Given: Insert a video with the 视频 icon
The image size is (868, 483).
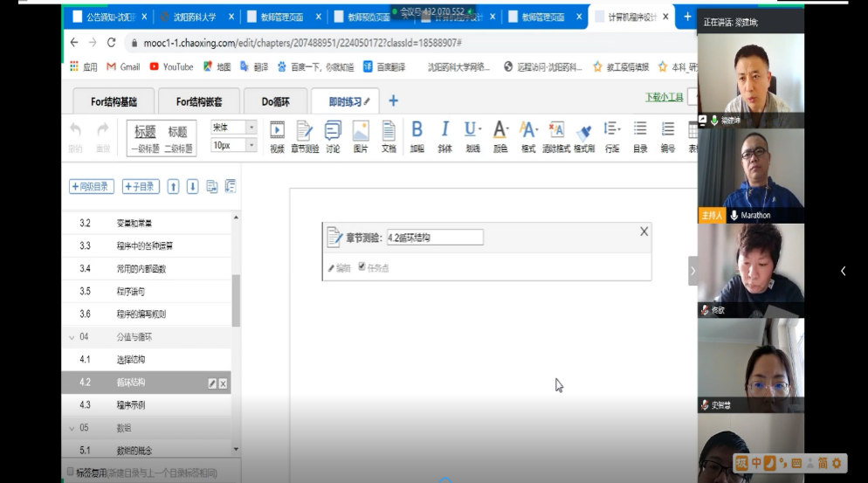Looking at the screenshot, I should tap(277, 135).
